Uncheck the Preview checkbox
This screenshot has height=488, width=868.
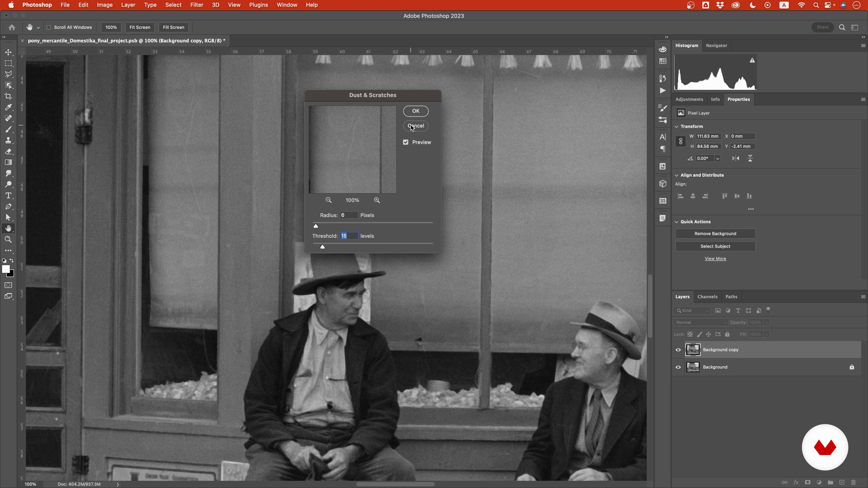pos(406,143)
